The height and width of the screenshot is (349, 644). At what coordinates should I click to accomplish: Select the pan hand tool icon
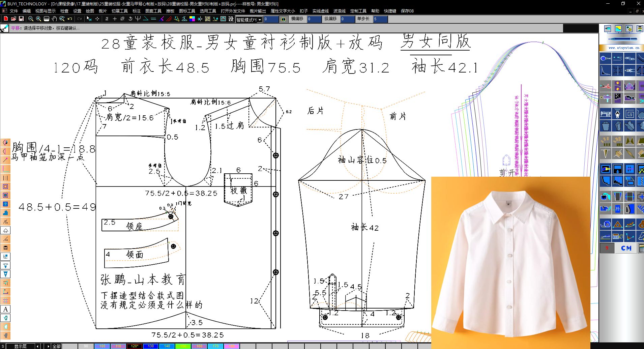pos(54,19)
